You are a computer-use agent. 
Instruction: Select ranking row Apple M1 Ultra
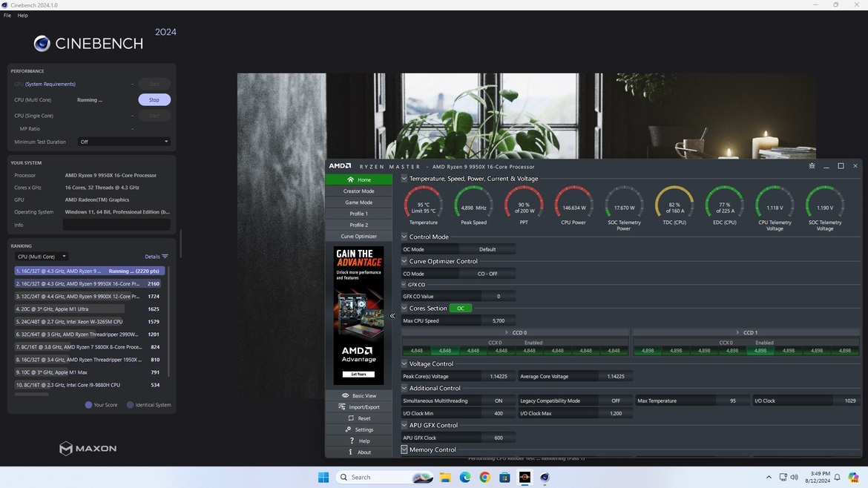point(88,309)
